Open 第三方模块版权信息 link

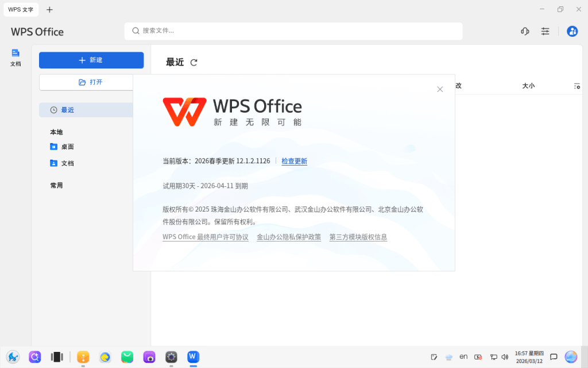coord(358,237)
